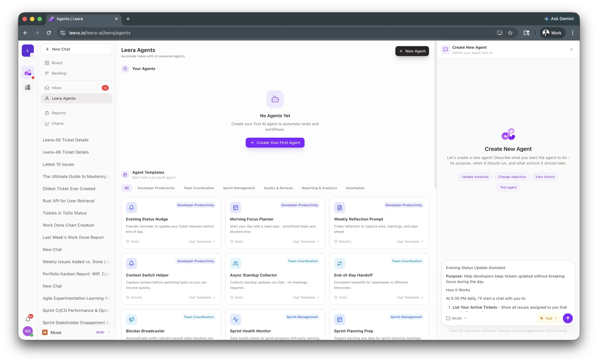Open the Chrome three-dot menu
The image size is (598, 364).
coord(572,33)
